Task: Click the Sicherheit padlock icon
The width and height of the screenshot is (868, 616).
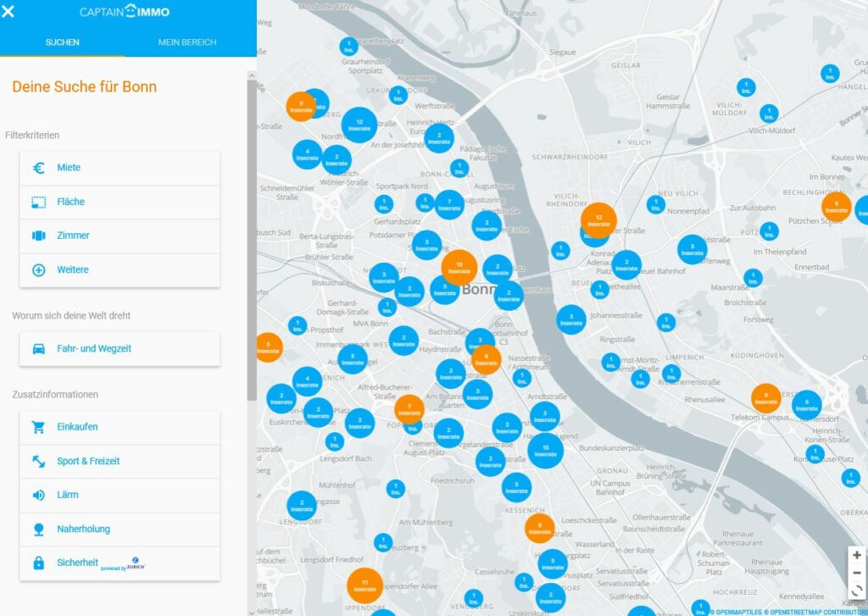Action: [x=38, y=563]
